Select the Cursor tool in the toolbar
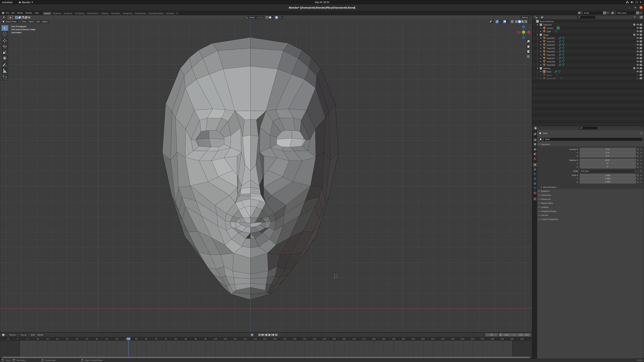Image resolution: width=644 pixels, height=362 pixels. (x=5, y=34)
